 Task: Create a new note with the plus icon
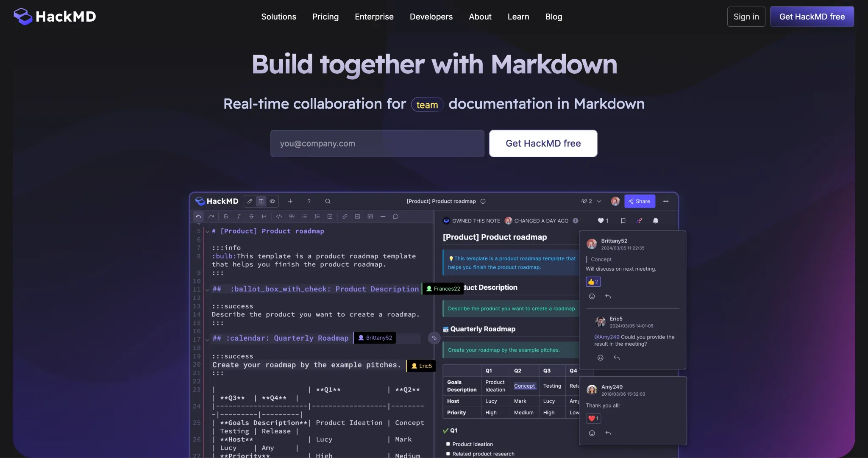[290, 201]
